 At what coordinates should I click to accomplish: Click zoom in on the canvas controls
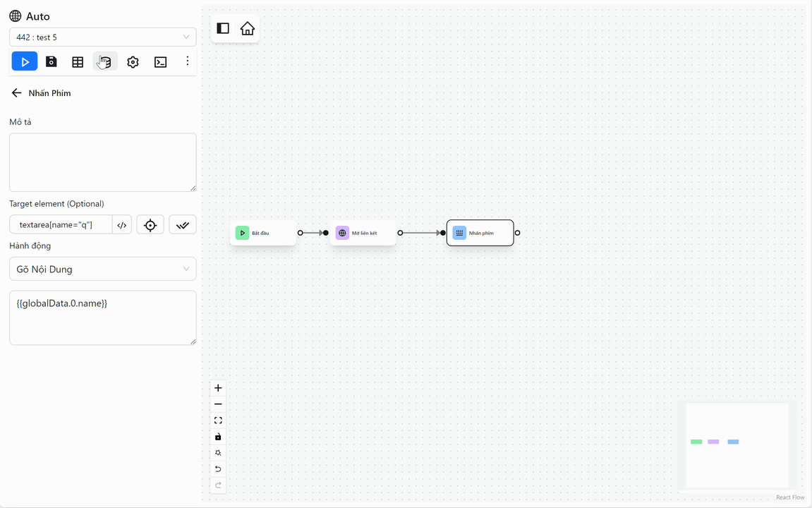pos(218,387)
